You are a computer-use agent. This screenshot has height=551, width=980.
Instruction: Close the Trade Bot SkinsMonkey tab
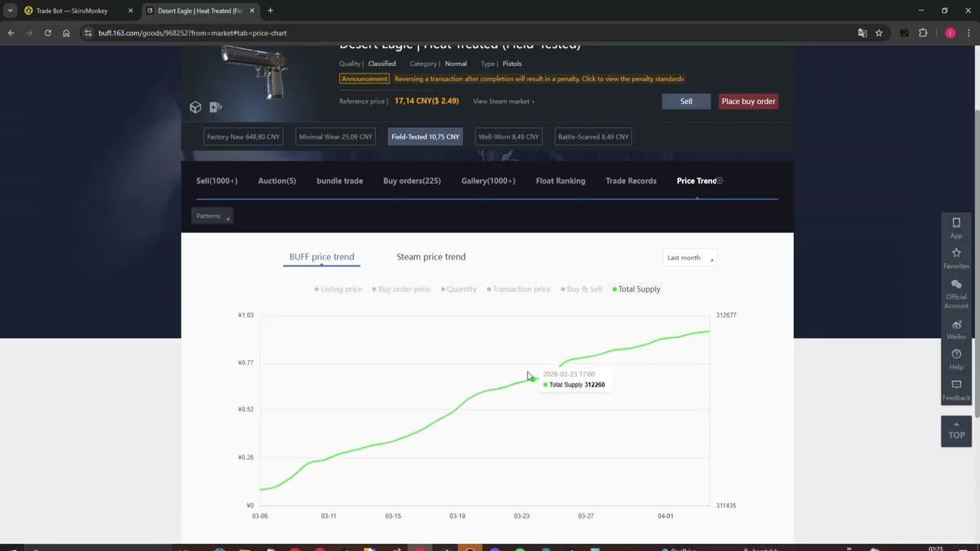[130, 11]
